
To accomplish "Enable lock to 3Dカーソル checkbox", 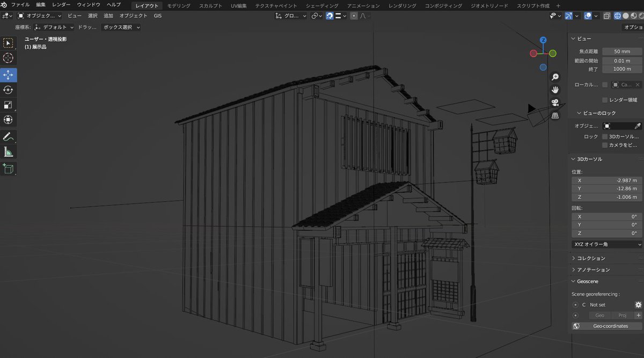I will (x=605, y=136).
